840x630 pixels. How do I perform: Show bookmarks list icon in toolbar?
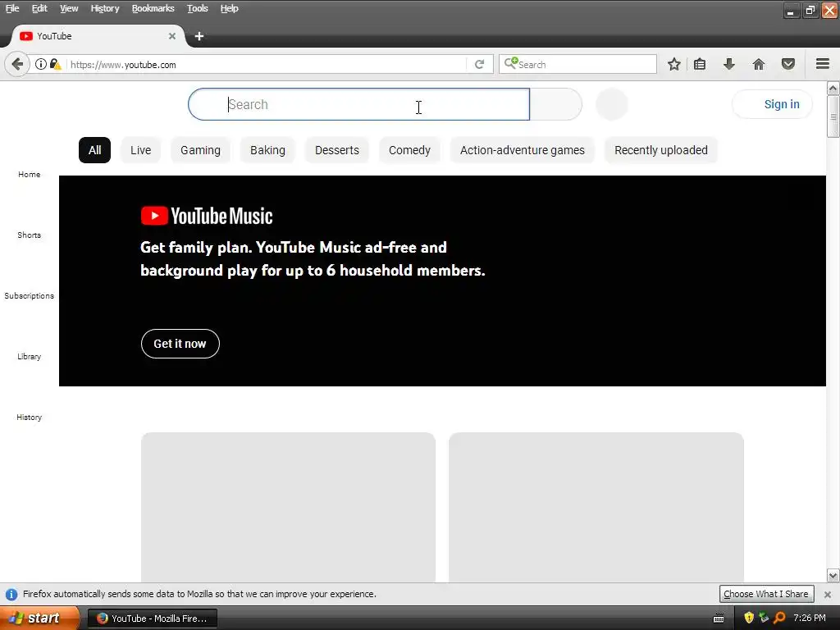point(700,64)
